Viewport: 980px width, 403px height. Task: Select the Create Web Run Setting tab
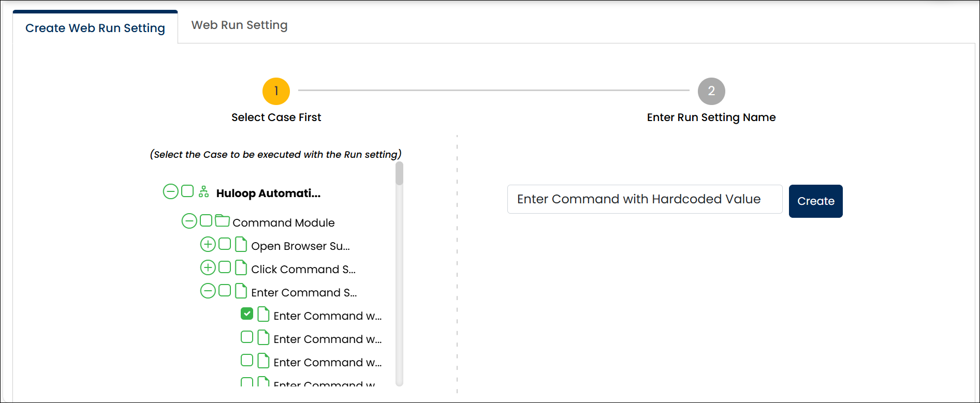95,28
